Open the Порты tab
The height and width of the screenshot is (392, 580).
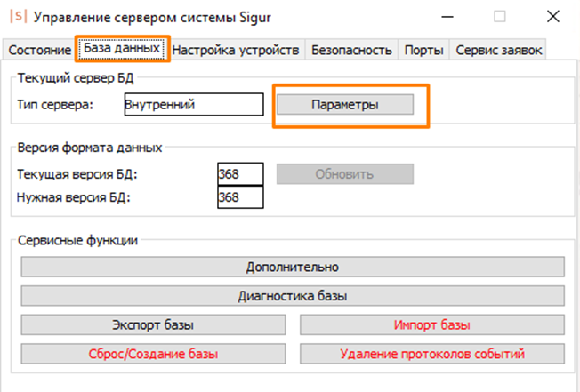pyautogui.click(x=423, y=50)
